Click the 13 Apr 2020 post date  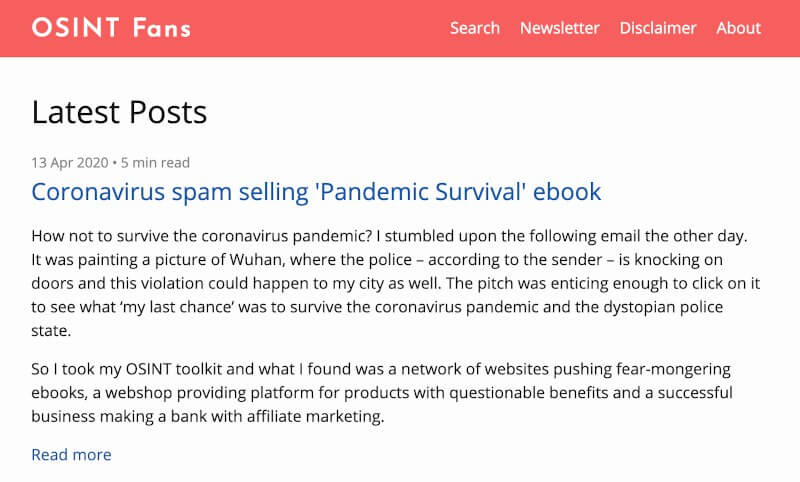70,163
